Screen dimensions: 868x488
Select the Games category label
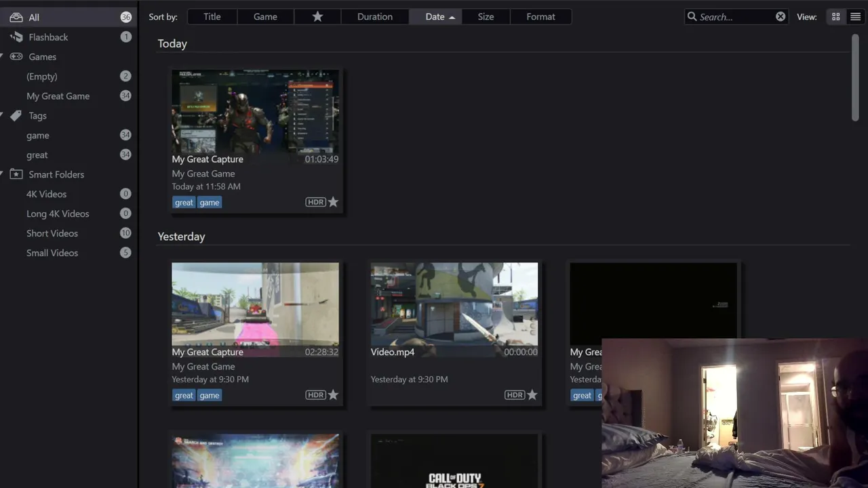click(x=42, y=57)
